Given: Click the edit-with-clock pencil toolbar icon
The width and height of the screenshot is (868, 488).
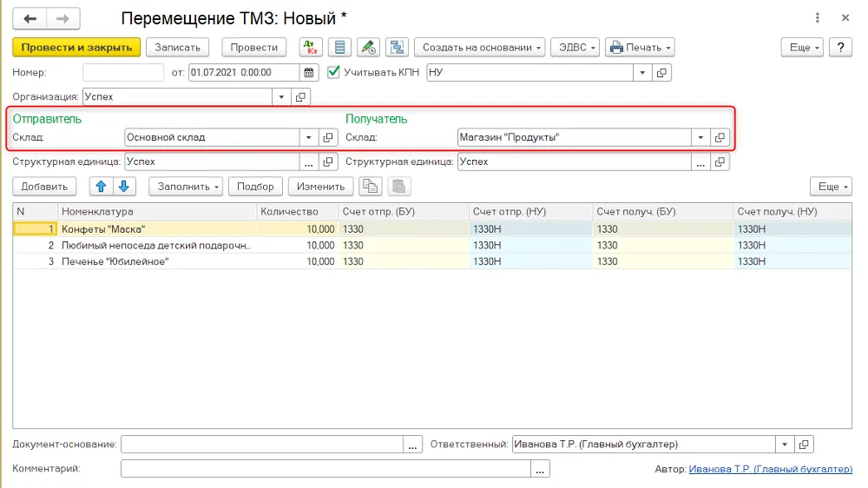Looking at the screenshot, I should click(x=369, y=48).
